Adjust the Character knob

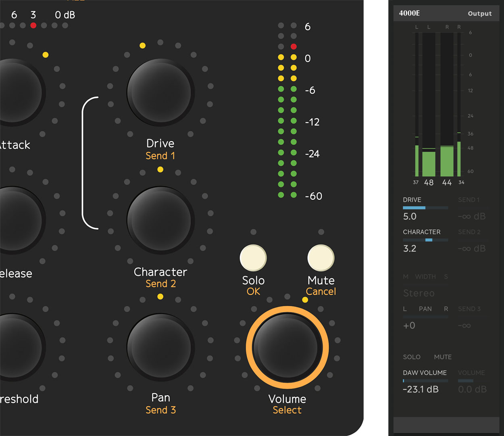click(160, 220)
